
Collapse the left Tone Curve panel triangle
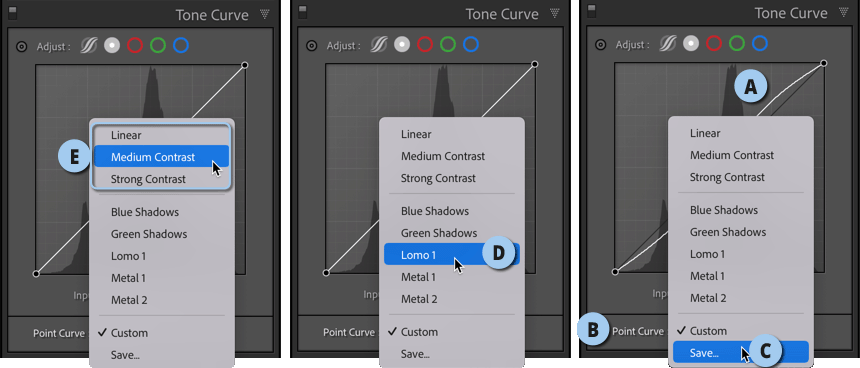(265, 14)
